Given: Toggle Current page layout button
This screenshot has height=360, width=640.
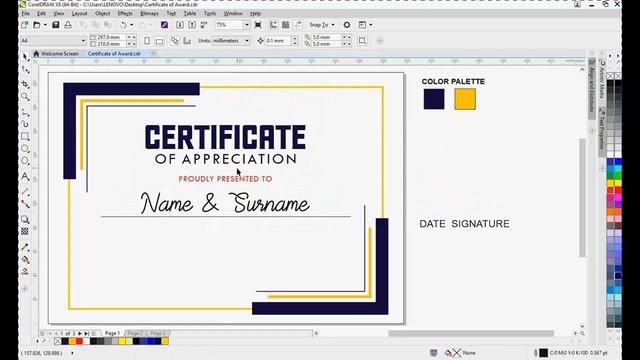Looking at the screenshot, I should click(x=187, y=41).
